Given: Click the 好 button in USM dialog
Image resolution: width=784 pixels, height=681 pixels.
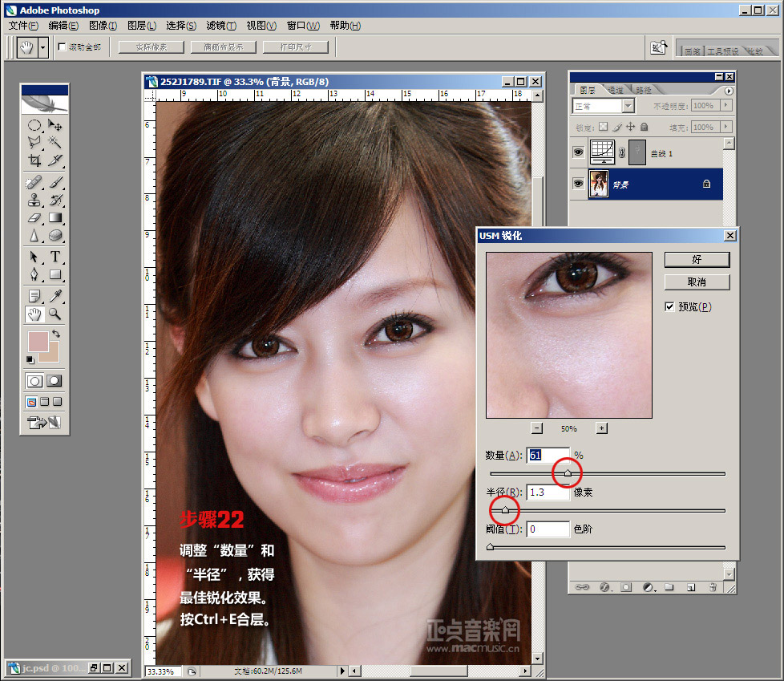Looking at the screenshot, I should tap(697, 259).
